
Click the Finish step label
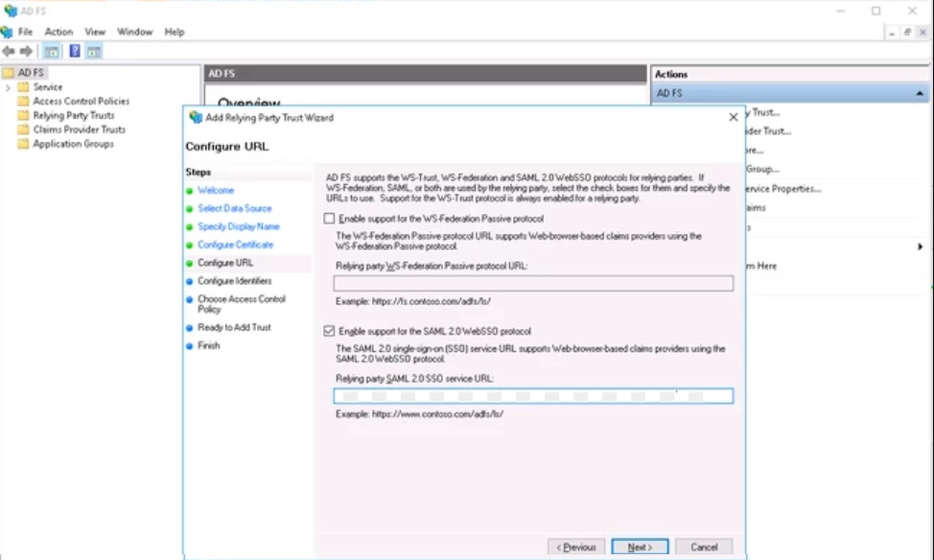click(x=208, y=345)
